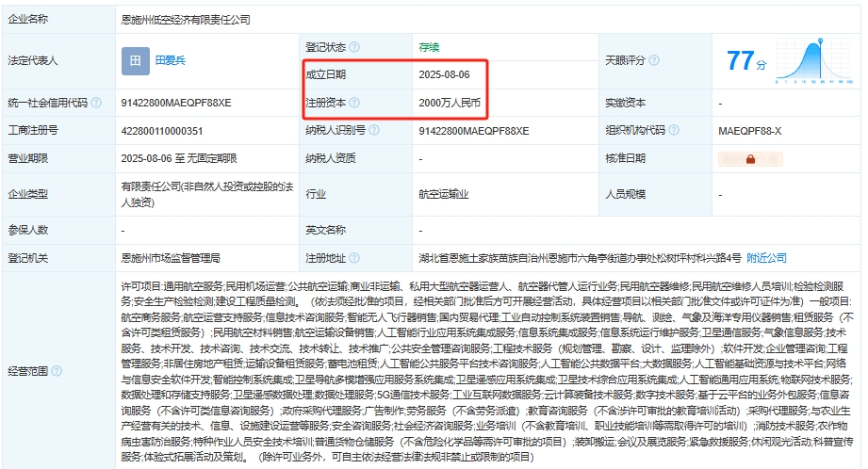Select organization code MAEQPF88-X

tap(750, 131)
